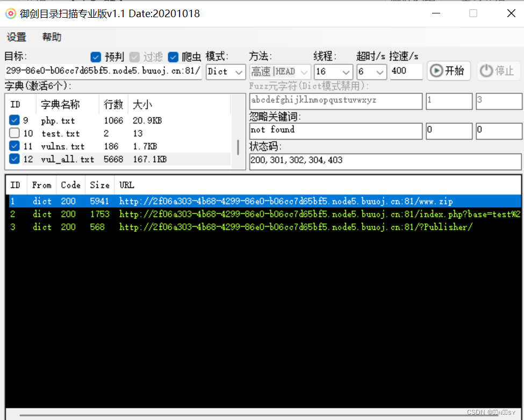Stop scanning via the 停止 button

(496, 71)
